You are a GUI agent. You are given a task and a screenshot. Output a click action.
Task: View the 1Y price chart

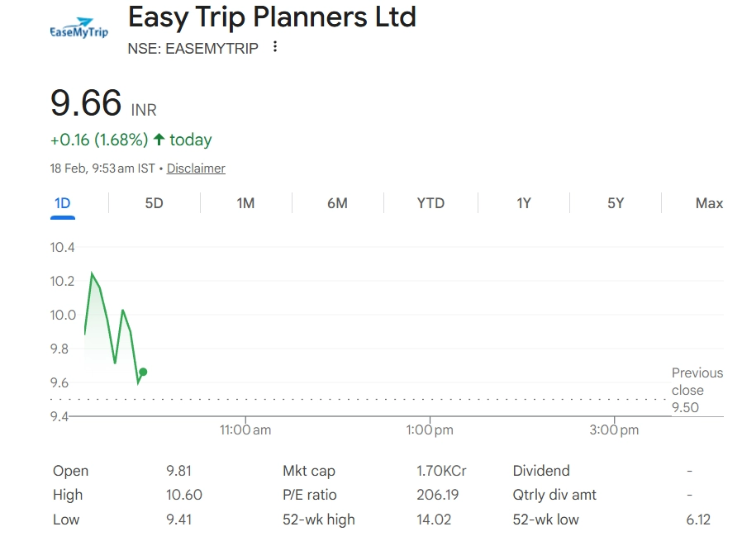(524, 203)
